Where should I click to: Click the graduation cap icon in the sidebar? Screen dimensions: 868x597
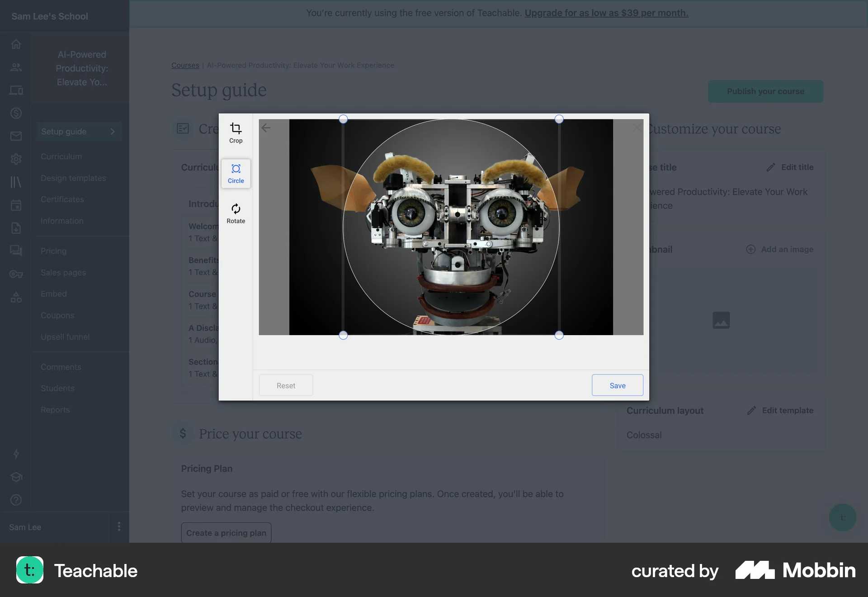tap(16, 477)
